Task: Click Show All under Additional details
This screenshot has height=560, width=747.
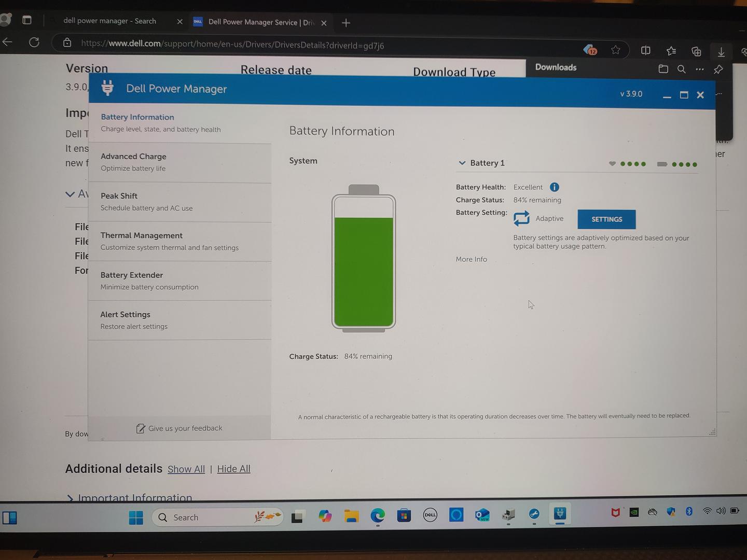Action: pyautogui.click(x=186, y=469)
